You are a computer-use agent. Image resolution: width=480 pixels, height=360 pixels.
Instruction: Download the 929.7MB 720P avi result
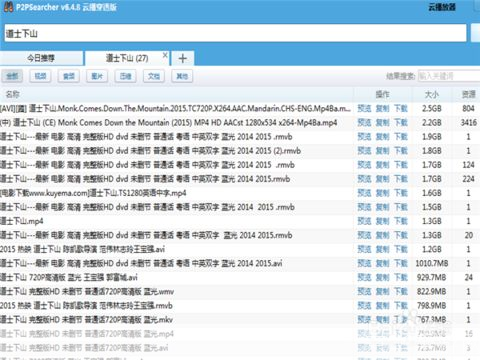(x=401, y=277)
